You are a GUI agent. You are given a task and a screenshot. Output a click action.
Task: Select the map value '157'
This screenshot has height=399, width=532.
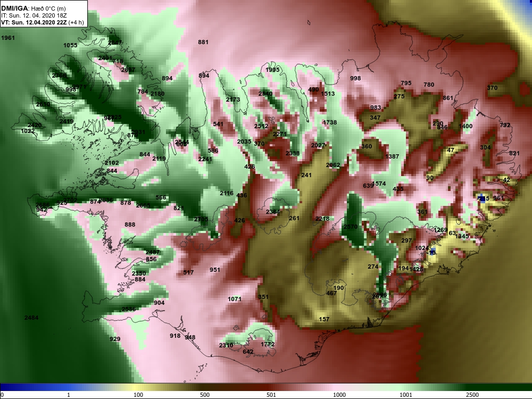[324, 319]
